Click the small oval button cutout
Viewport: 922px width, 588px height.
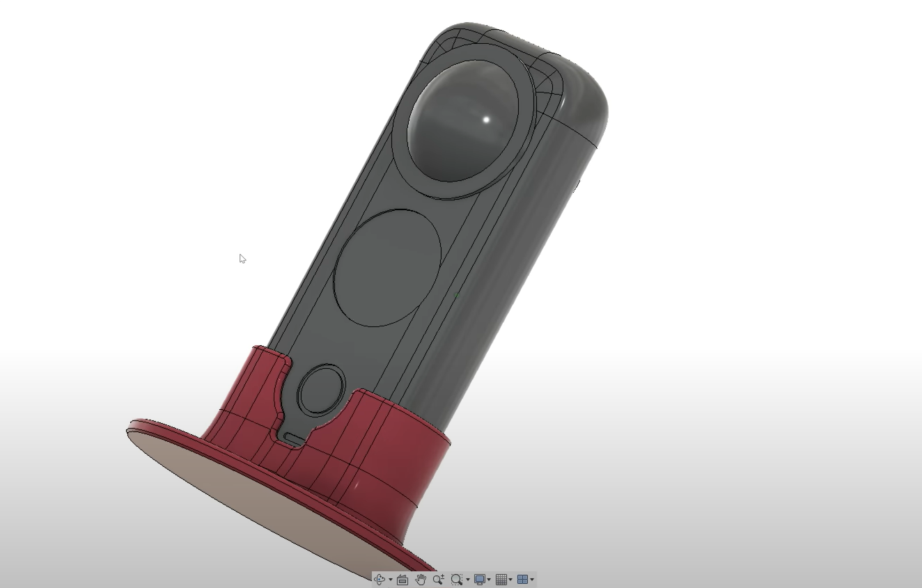320,390
